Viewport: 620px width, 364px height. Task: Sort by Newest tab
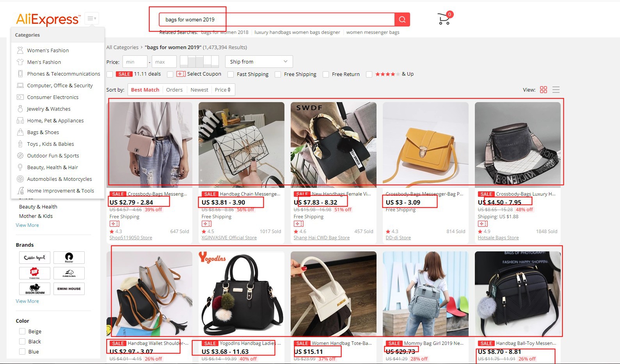tap(199, 90)
